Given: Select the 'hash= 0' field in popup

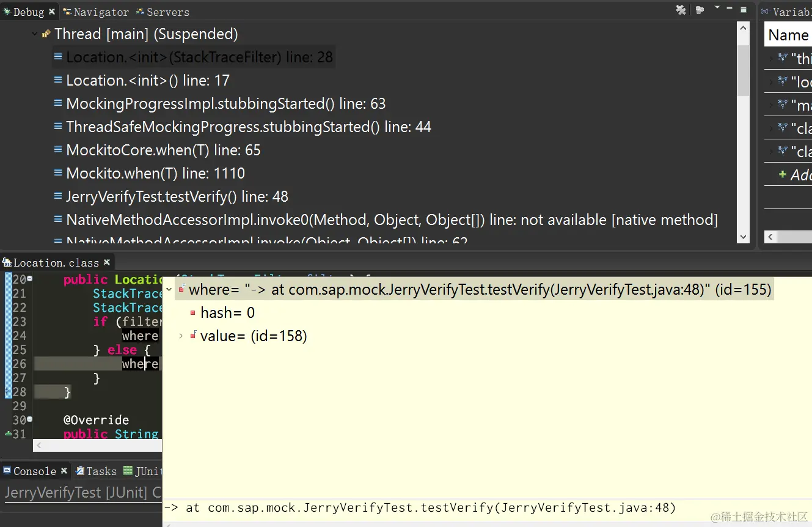Looking at the screenshot, I should pyautogui.click(x=228, y=313).
